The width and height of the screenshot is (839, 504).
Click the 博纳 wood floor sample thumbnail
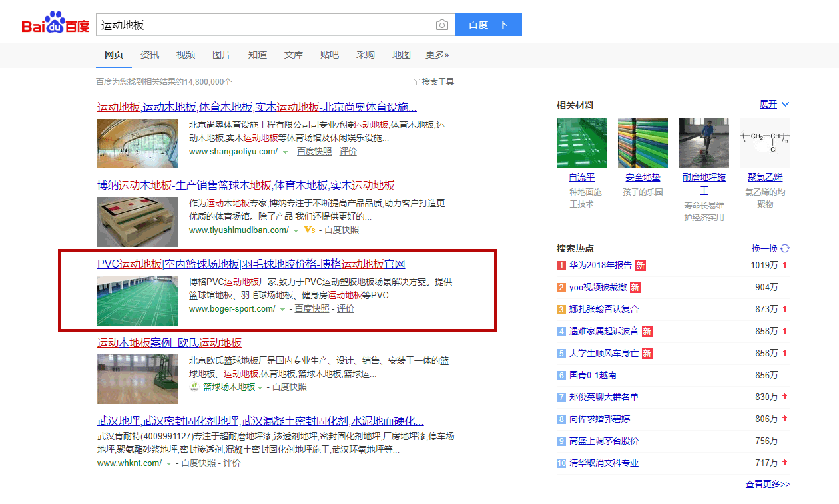point(137,222)
